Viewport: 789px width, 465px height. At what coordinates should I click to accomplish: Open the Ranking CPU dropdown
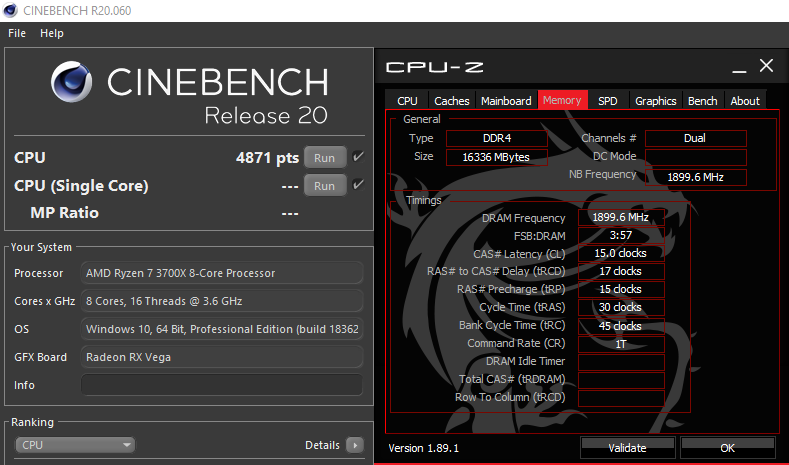click(x=75, y=445)
